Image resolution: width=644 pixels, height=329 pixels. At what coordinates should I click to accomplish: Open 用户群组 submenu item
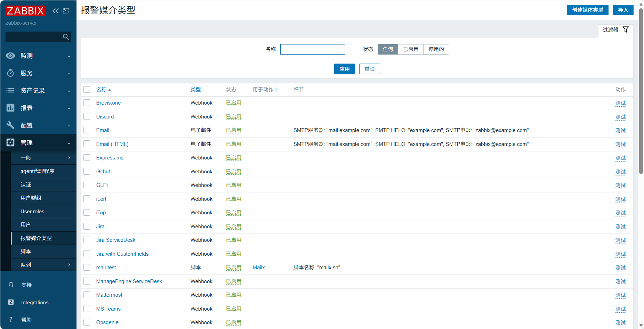44,198
